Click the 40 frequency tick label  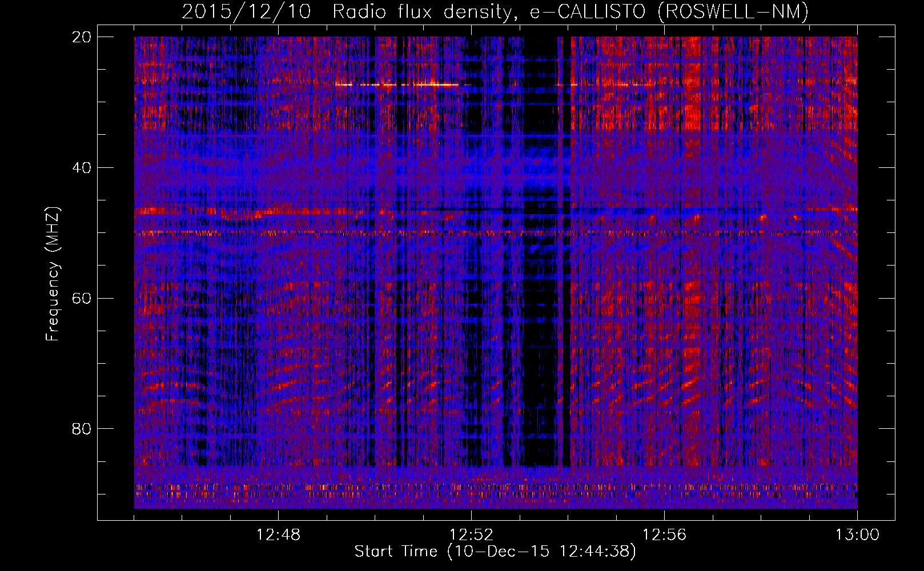click(82, 168)
